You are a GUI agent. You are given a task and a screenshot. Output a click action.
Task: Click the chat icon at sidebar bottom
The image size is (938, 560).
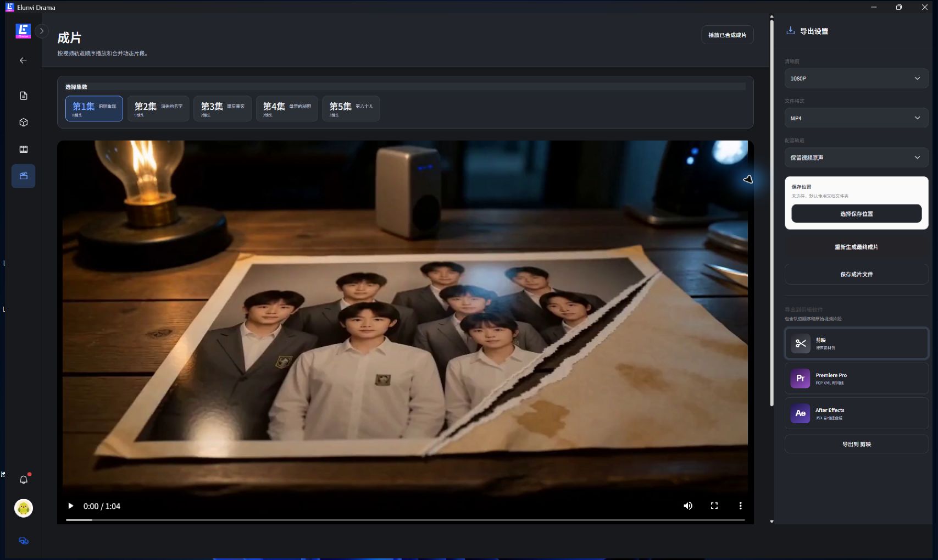tap(24, 541)
